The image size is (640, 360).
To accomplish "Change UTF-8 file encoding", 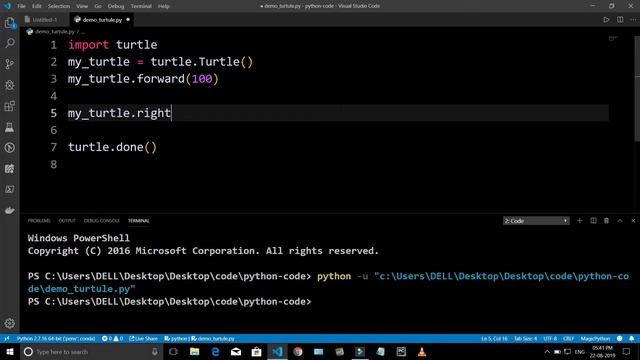I will tap(550, 339).
